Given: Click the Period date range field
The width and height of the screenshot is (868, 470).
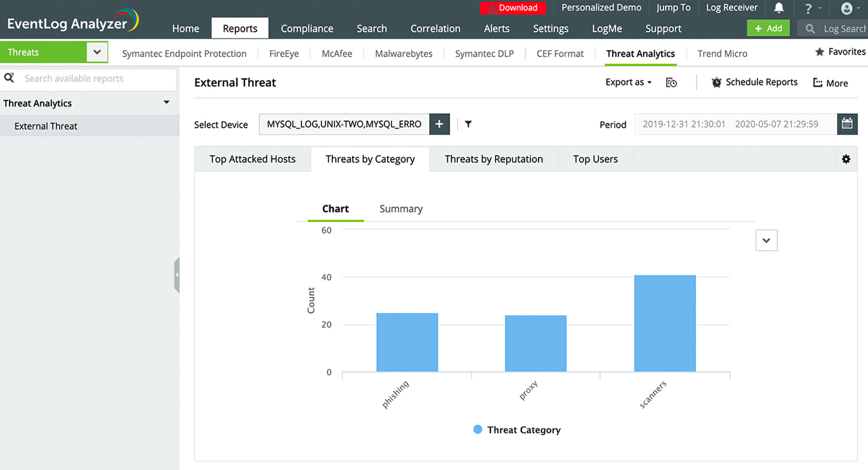Looking at the screenshot, I should pos(736,124).
